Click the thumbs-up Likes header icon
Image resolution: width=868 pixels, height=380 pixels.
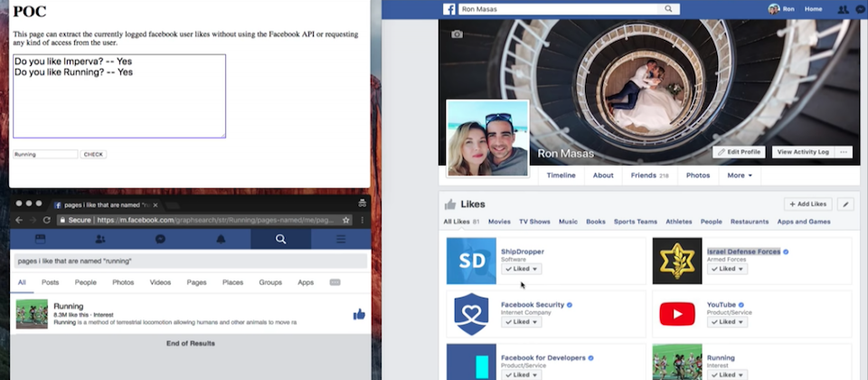[x=450, y=204]
